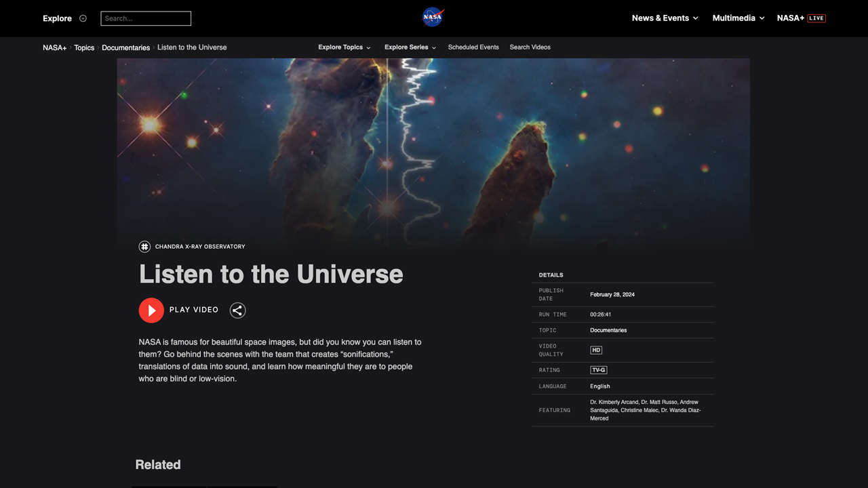
Task: Click the Related section heading
Action: (158, 464)
